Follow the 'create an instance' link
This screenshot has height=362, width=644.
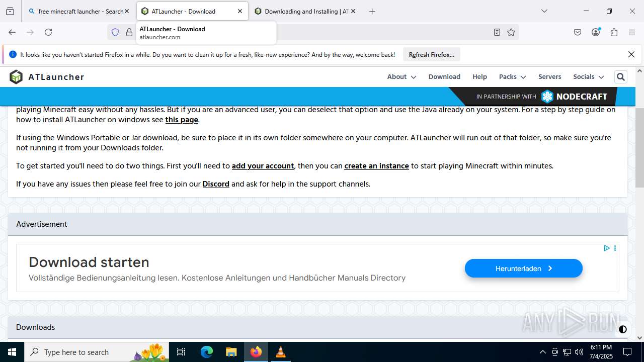[x=376, y=166]
